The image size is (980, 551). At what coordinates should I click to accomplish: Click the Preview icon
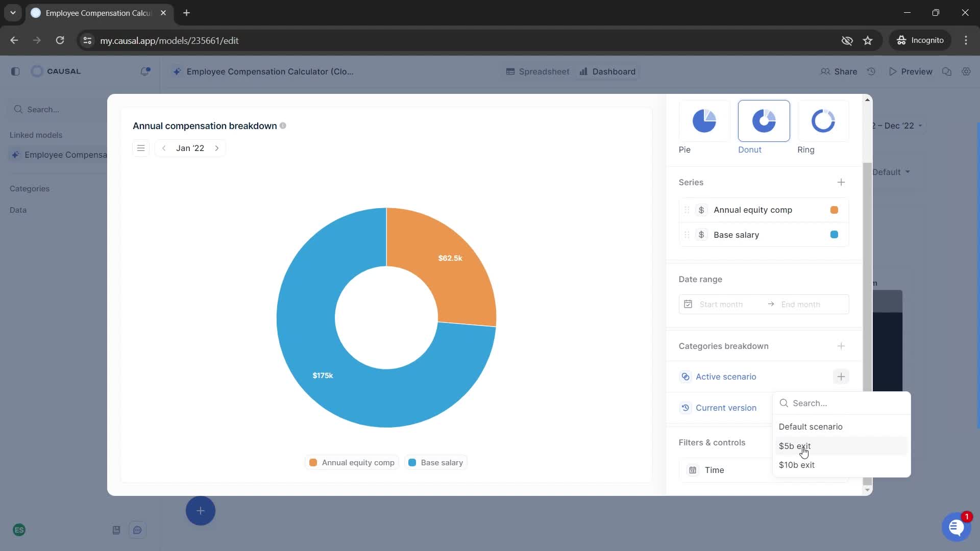tap(893, 71)
